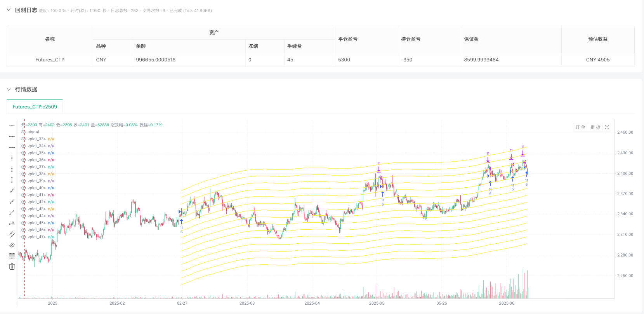Click the balance value 996655.0000516
Screen dimensions: 644x314
156,60
